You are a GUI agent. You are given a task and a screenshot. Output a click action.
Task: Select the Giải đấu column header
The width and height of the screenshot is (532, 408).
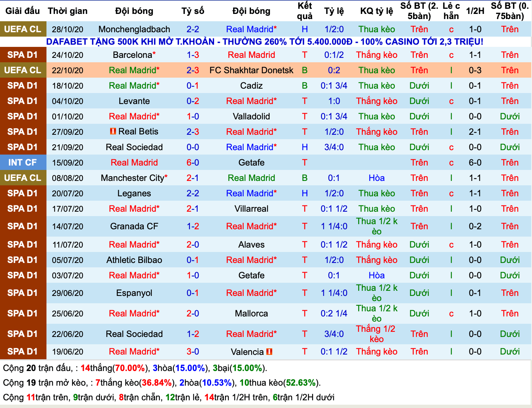tap(23, 11)
